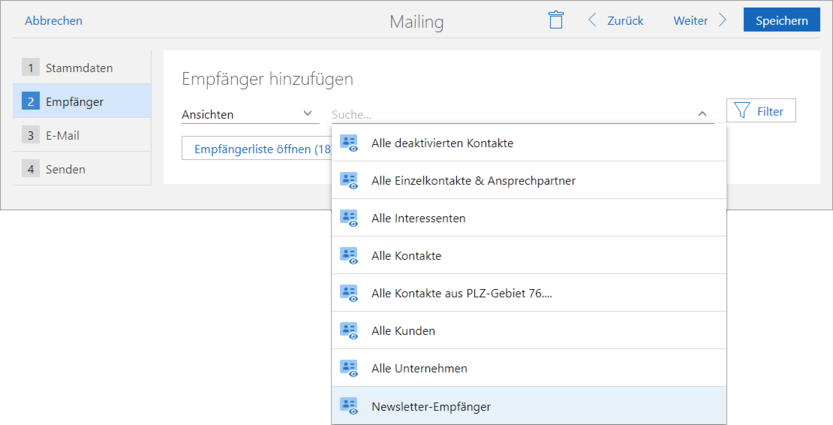
Task: Pick Alle Kontakte aus PLZ-Gebiet 76
Action: tap(461, 293)
